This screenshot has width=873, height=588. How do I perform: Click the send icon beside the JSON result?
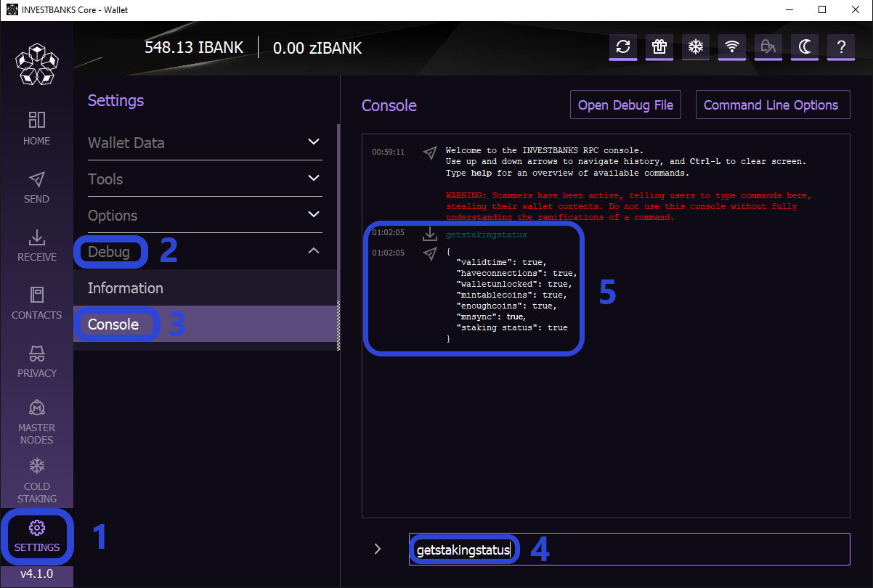coord(430,253)
